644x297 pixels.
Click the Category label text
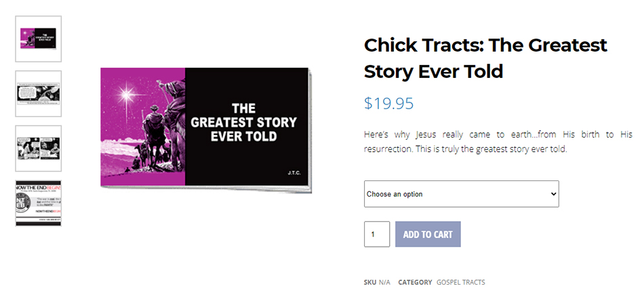(x=415, y=282)
